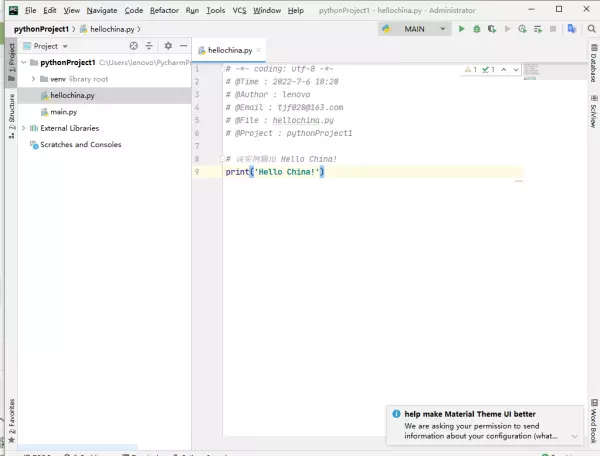Open the MAIN run configuration dropdown
This screenshot has width=600, height=456.
414,29
